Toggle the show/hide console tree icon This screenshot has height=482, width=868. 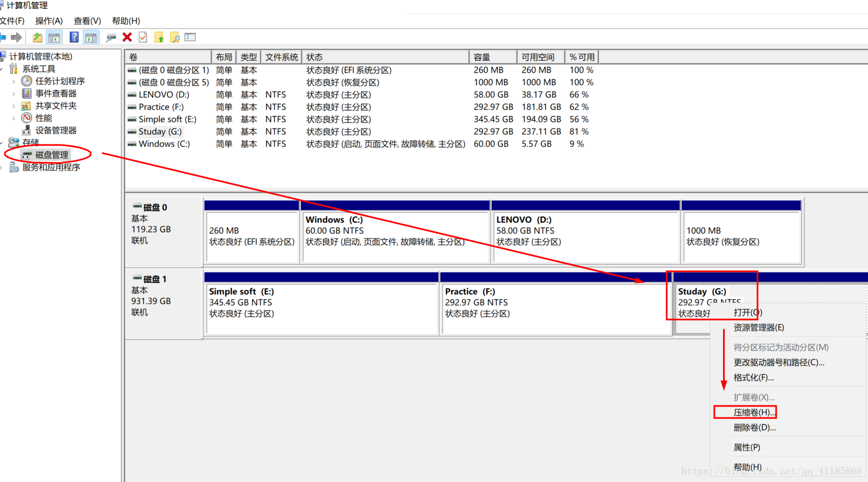(x=54, y=37)
